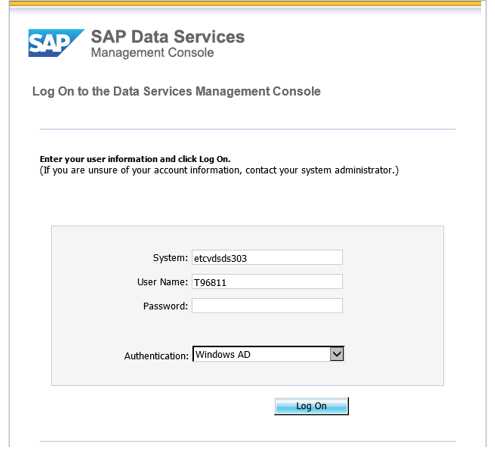The image size is (495, 450).
Task: Click the 'Management Console' subtitle text
Action: click(152, 53)
